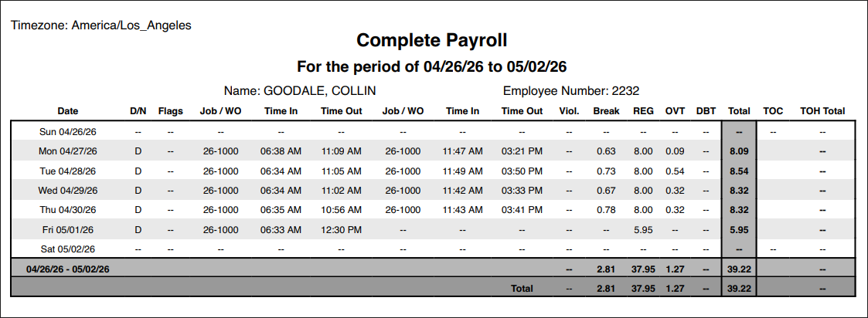
Task: Click Tuesday's 8.54 total cell
Action: [x=739, y=171]
